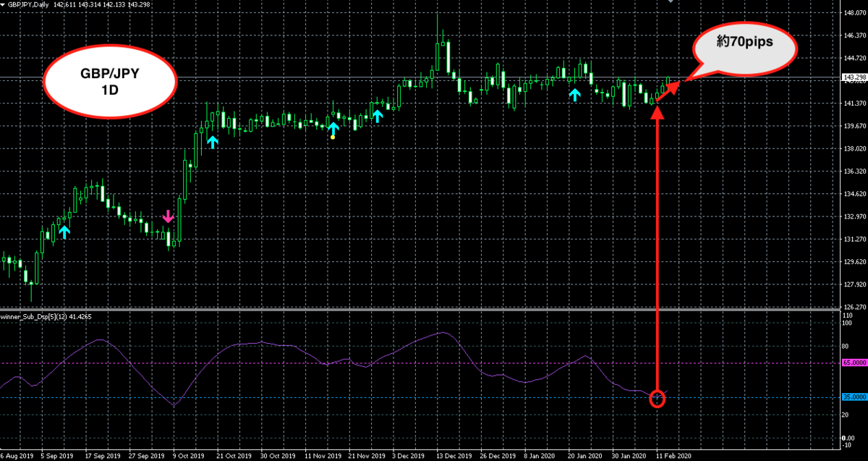Viewport: 868px width, 461px height.
Task: Select the cyan up arrow near 20 Jan 2020
Action: [x=575, y=94]
